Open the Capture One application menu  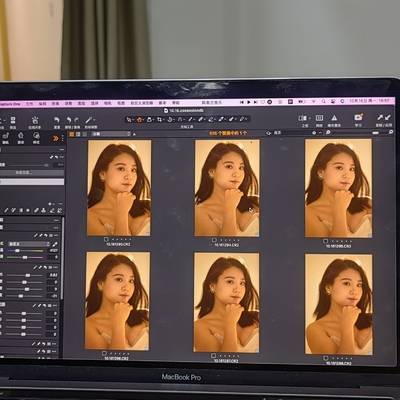[x=10, y=104]
